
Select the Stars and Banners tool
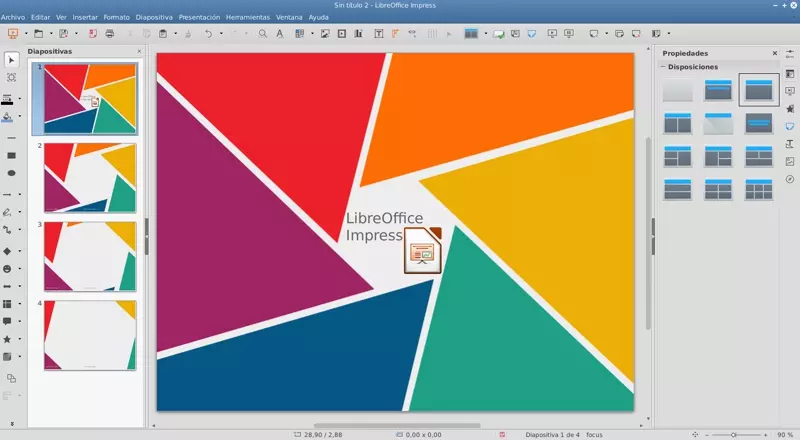tap(7, 339)
